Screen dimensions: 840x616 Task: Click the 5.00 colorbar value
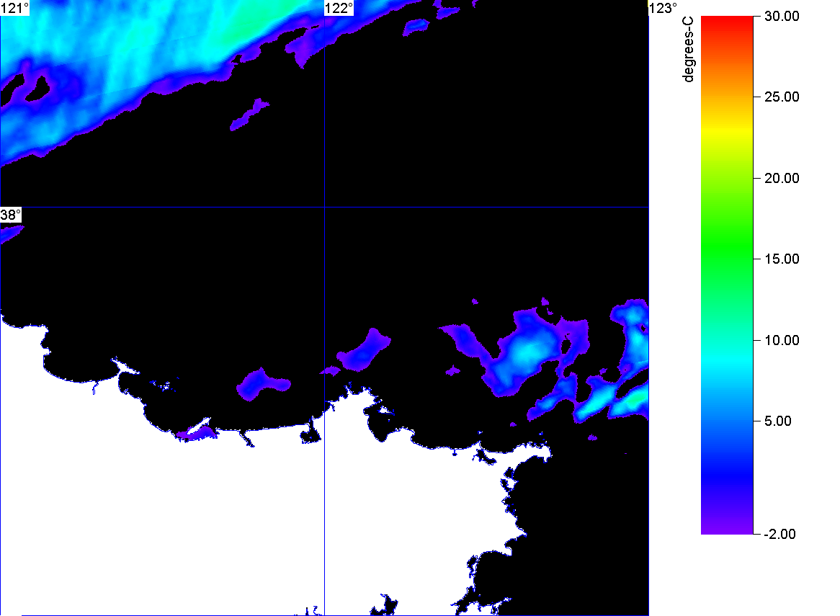point(778,421)
